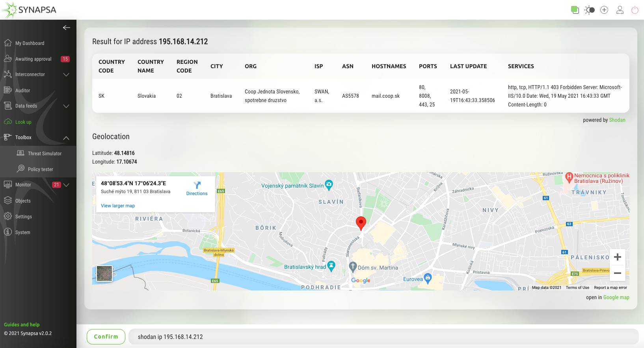Click the Directions icon on map card

click(197, 185)
